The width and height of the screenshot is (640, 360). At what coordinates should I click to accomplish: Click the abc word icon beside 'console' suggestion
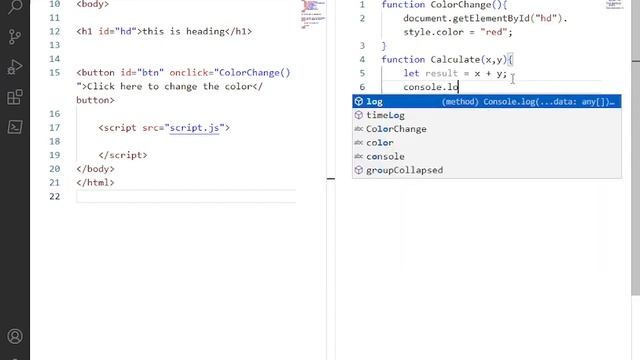(x=359, y=156)
